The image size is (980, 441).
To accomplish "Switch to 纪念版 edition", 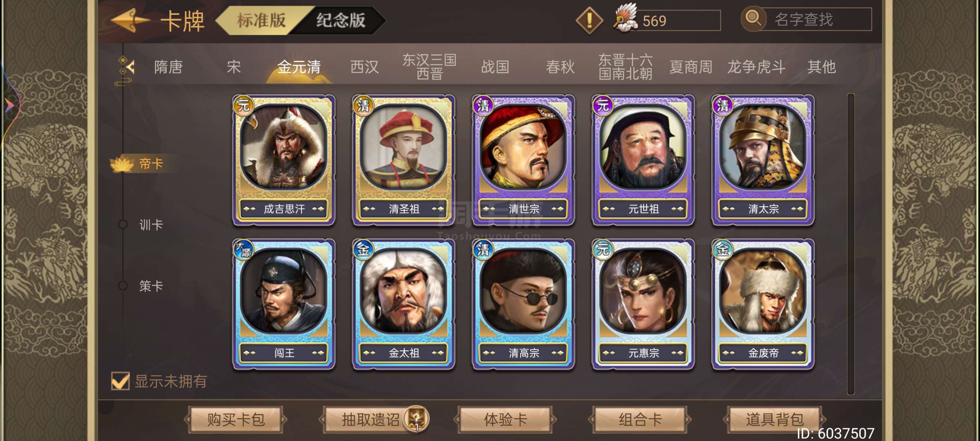I will [x=341, y=20].
